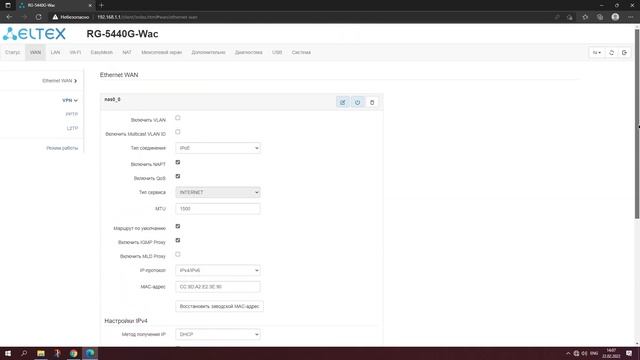Open the Тип сервиса dropdown (INTERNET)
The width and height of the screenshot is (640, 360).
pos(218,192)
